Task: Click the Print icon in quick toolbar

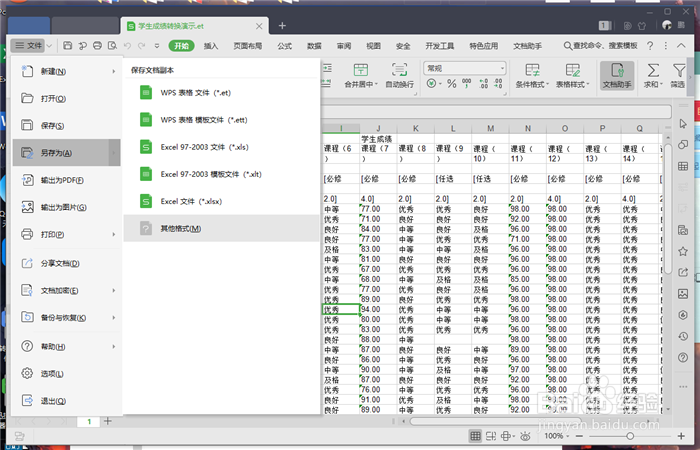Action: 97,46
